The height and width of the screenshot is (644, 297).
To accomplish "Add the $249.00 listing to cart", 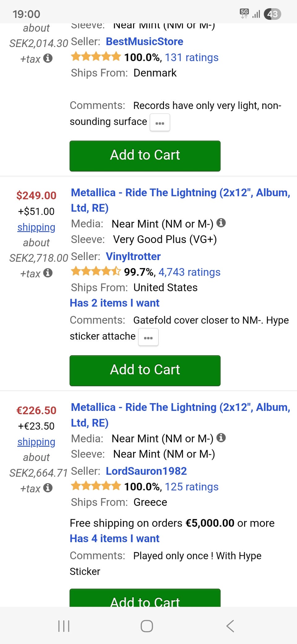I will (x=145, y=370).
